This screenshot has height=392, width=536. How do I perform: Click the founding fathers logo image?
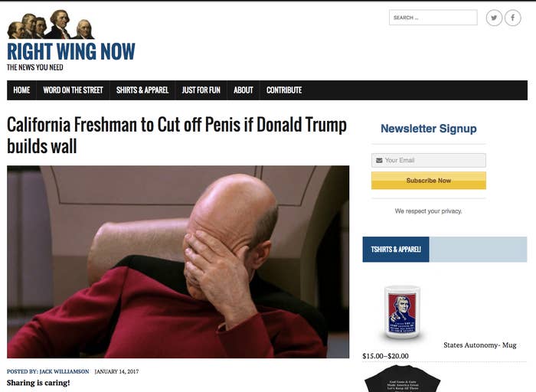click(x=51, y=24)
